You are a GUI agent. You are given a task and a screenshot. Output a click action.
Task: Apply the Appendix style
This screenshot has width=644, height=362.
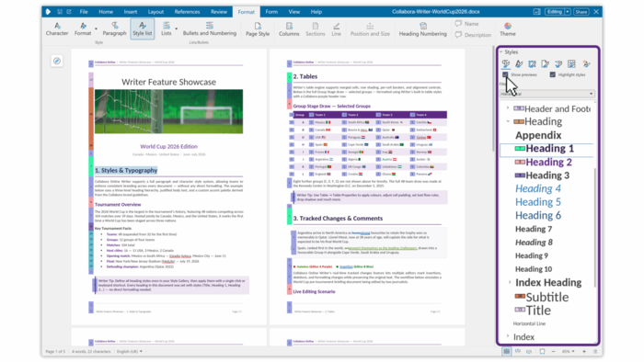[x=538, y=135]
